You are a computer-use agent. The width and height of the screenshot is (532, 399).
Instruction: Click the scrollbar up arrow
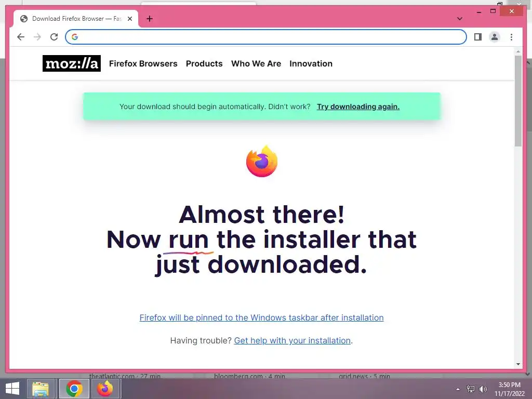click(518, 51)
